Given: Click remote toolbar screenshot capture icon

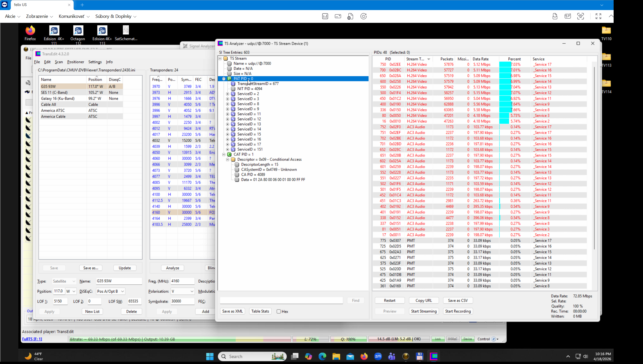Looking at the screenshot, I should tap(580, 16).
